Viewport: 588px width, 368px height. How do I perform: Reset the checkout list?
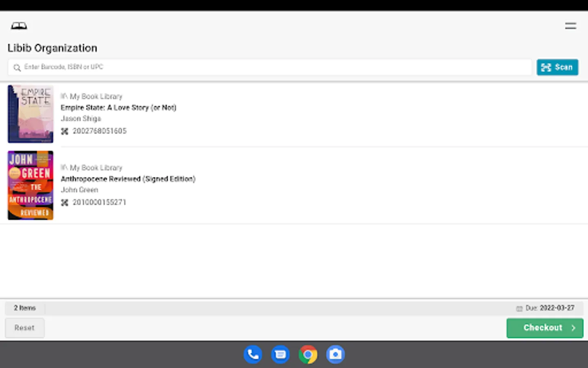(x=24, y=328)
